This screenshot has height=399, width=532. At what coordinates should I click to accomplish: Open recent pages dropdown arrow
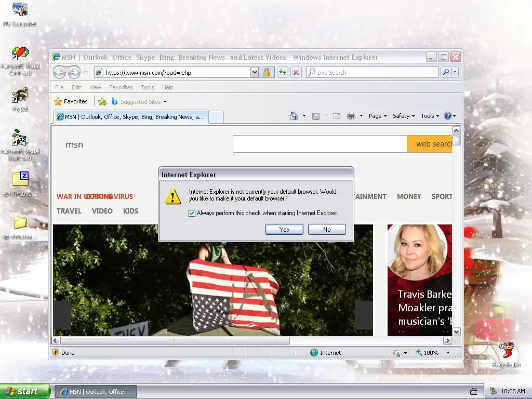click(86, 72)
